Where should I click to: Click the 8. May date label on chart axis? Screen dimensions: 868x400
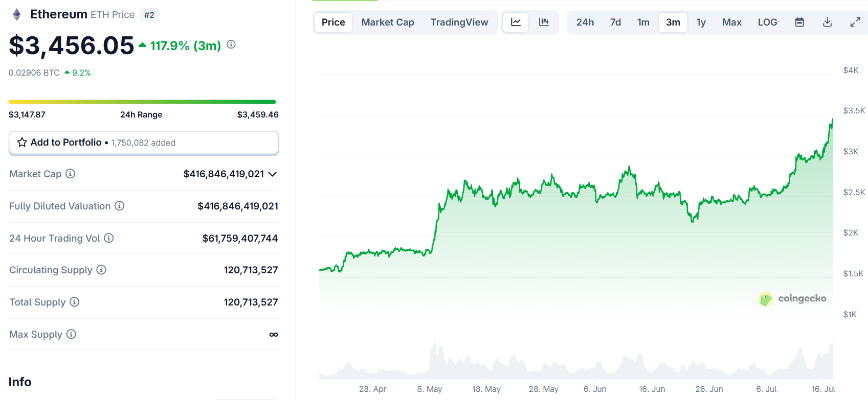coord(430,389)
